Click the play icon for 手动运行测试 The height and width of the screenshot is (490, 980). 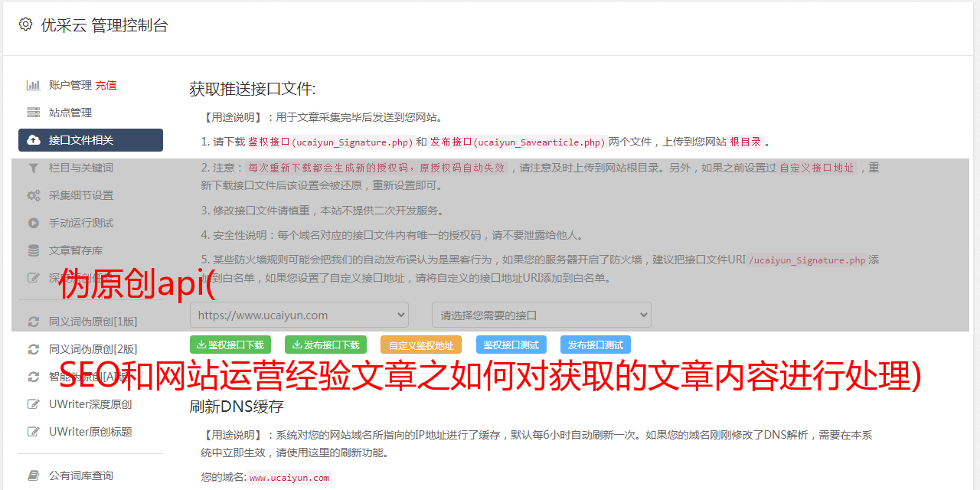coord(34,223)
